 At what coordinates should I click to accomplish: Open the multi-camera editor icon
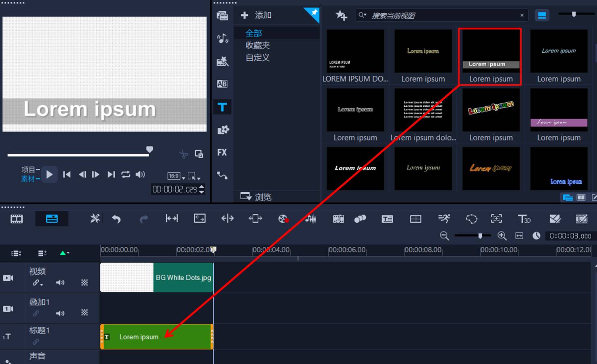click(415, 219)
